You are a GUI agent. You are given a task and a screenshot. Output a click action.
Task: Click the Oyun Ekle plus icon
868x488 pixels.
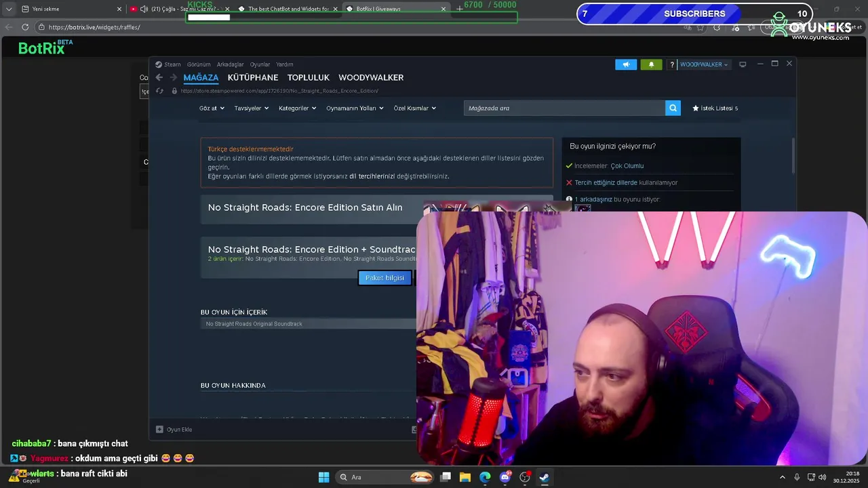pyautogui.click(x=159, y=429)
